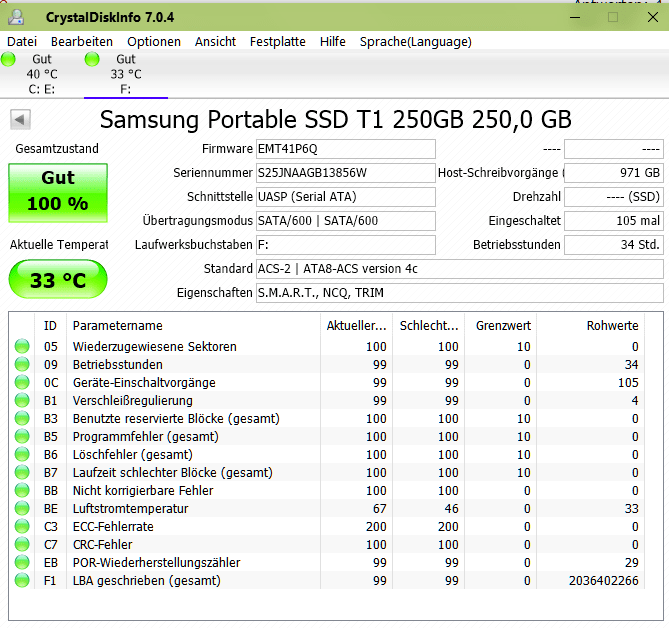Open the Datei menu
This screenshot has height=628, width=669.
[x=22, y=42]
